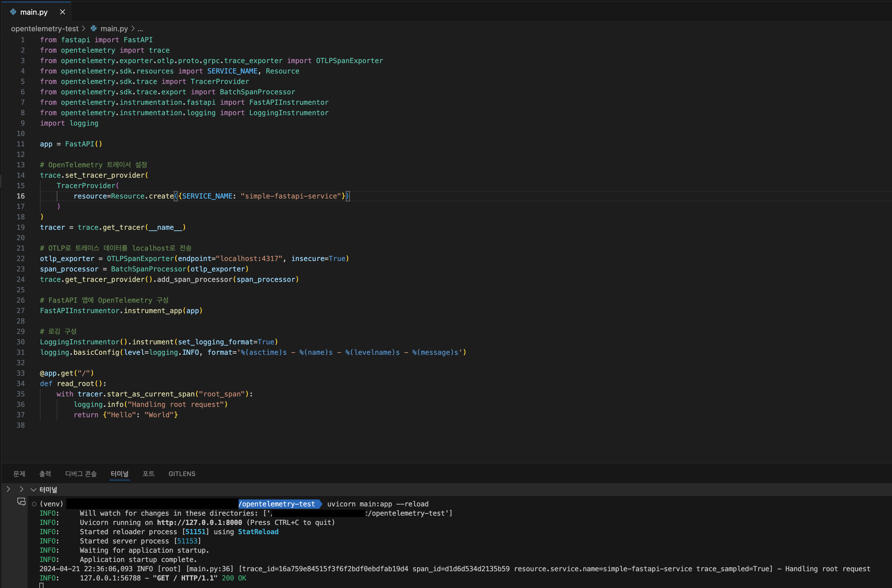Click terminal command decoration circle near (venv)
The height and width of the screenshot is (588, 892).
click(34, 504)
